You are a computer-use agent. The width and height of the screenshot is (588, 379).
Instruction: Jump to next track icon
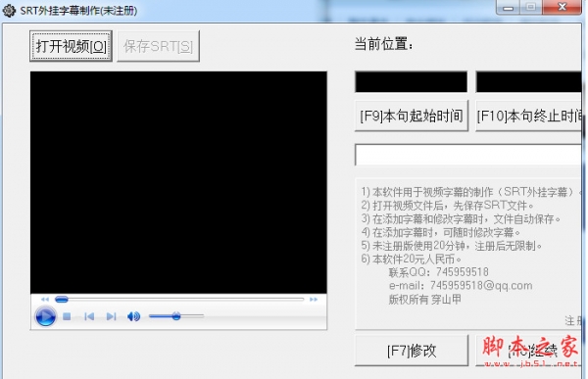pos(111,316)
